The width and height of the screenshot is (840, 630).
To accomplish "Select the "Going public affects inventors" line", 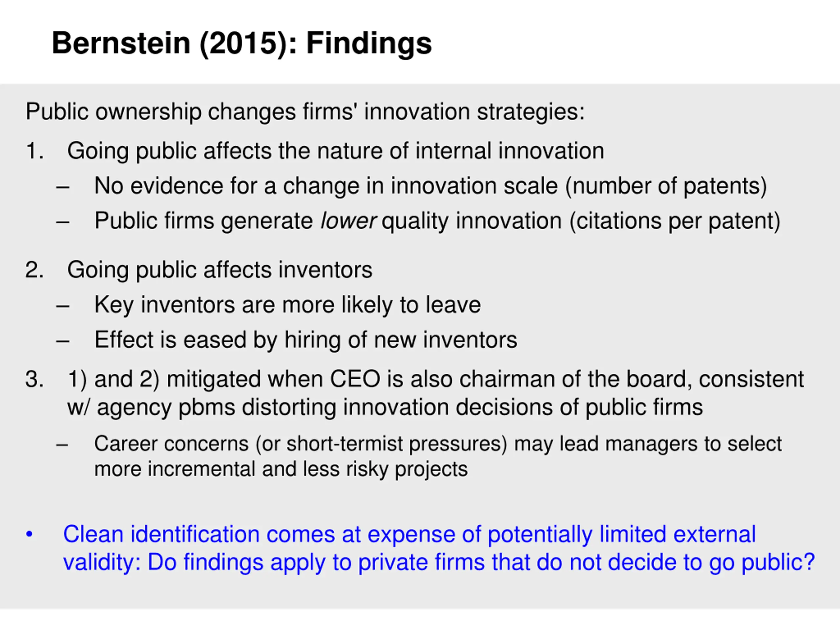I will [x=220, y=270].
